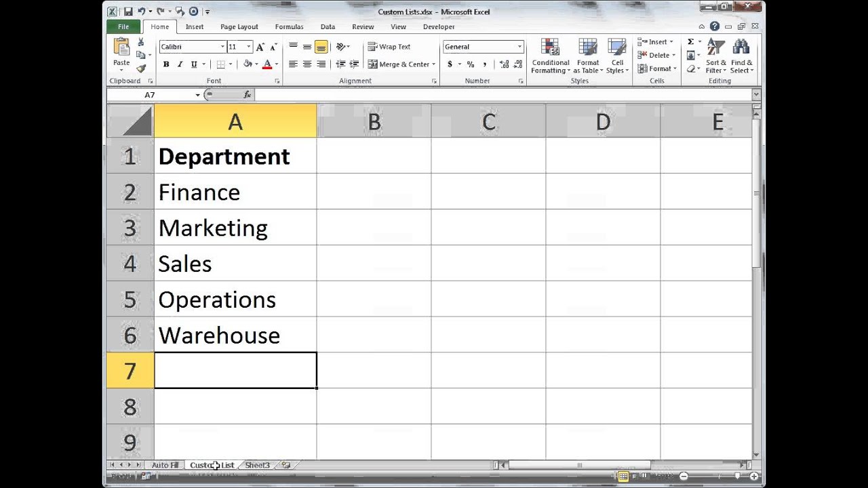Viewport: 868px width, 488px height.
Task: Open the Fill Color dropdown arrow
Action: (256, 64)
